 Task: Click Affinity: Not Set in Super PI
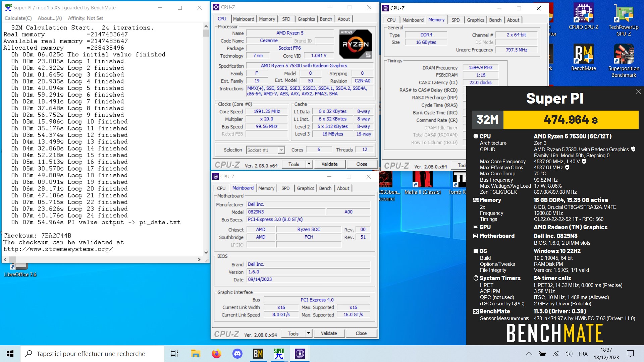pyautogui.click(x=86, y=18)
